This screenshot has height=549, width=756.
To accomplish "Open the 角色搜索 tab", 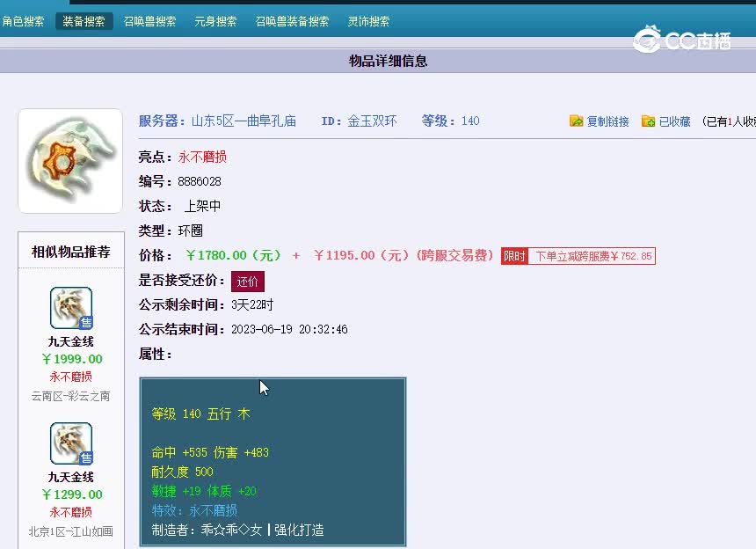I will (23, 21).
